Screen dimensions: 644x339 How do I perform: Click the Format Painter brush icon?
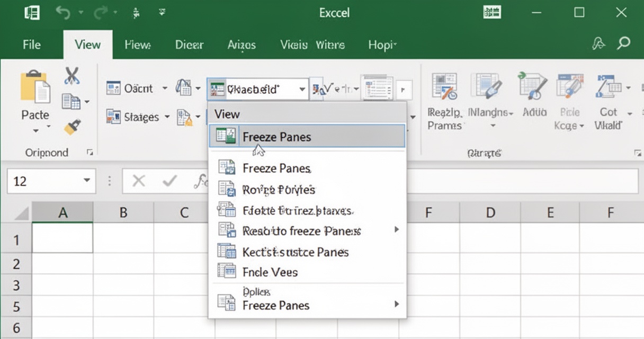point(71,128)
